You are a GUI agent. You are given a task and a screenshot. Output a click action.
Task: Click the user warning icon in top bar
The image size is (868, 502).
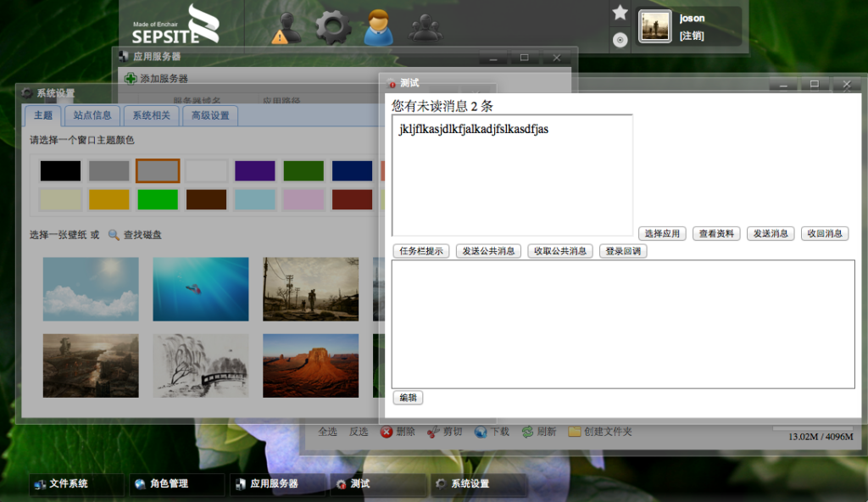[286, 30]
